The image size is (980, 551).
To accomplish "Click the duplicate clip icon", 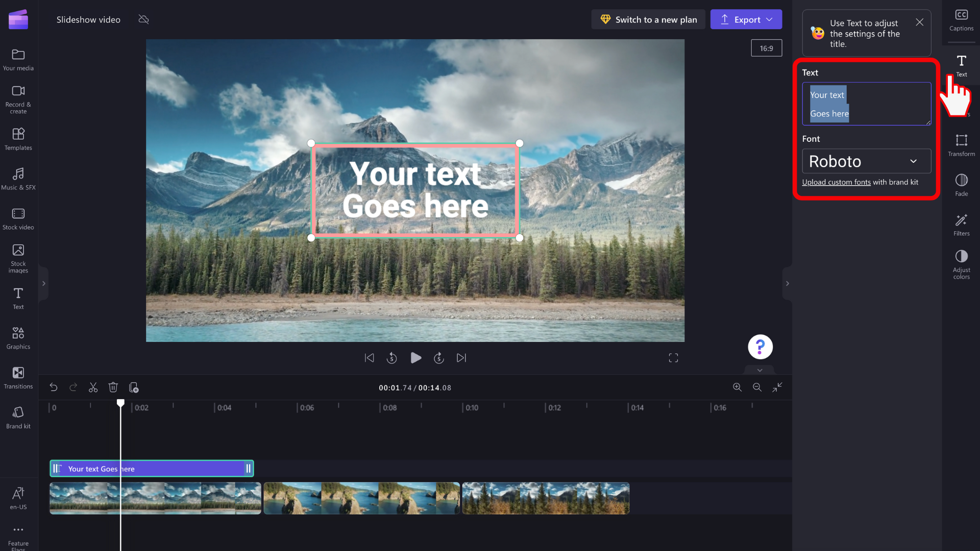I will pos(134,388).
